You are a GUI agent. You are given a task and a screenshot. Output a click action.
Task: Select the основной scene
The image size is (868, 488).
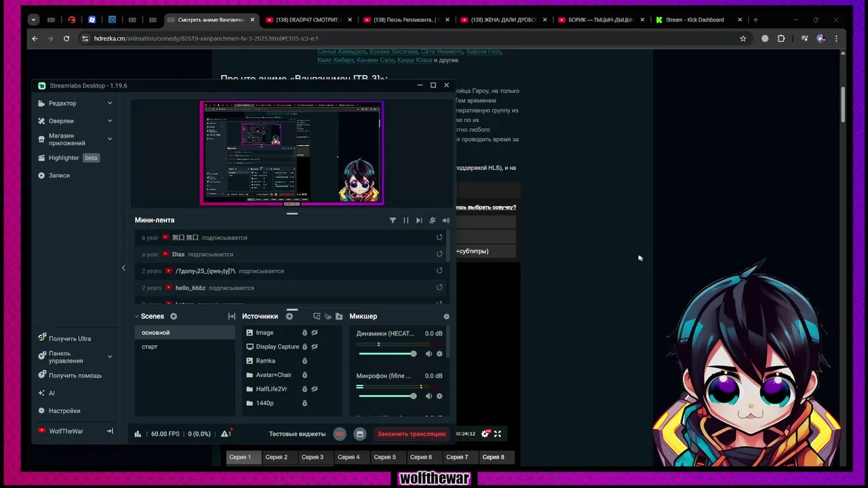184,333
